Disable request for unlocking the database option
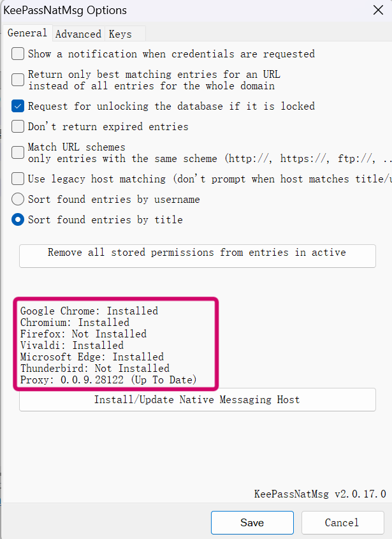 click(x=17, y=107)
